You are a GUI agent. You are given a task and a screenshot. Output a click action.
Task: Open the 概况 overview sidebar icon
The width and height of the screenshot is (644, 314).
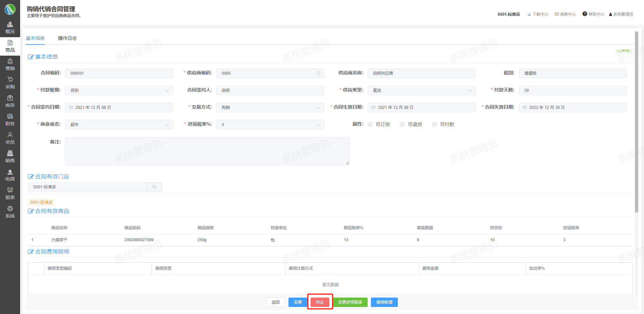click(10, 25)
